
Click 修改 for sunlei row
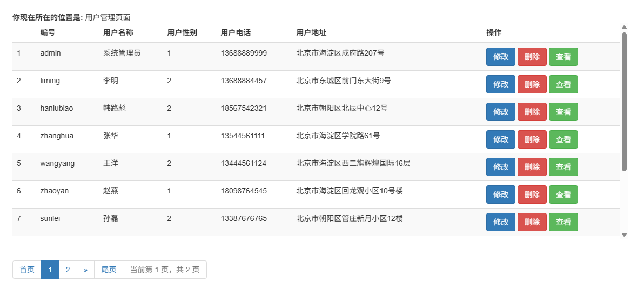(501, 222)
